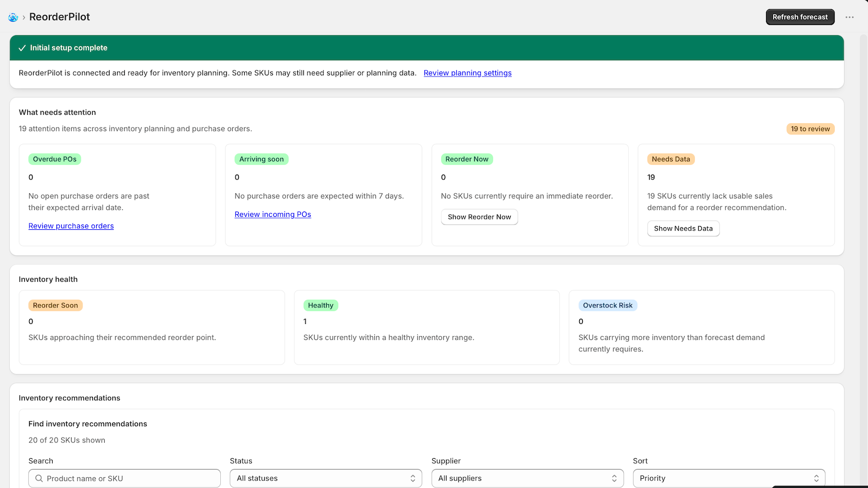The width and height of the screenshot is (868, 488).
Task: Click the ReorderPilot app icon in breadcrumb
Action: 13,17
